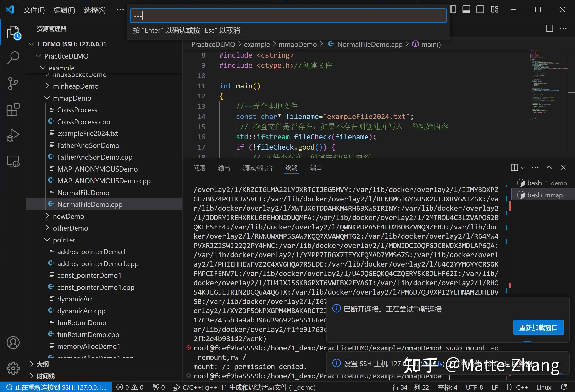The width and height of the screenshot is (575, 392).
Task: Collapse the mmapDemo folder
Action: [x=72, y=98]
